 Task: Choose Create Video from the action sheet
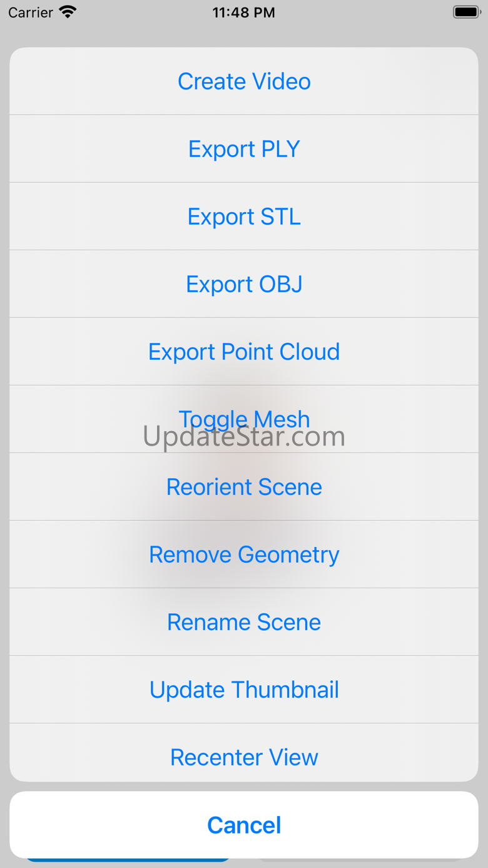click(x=244, y=81)
